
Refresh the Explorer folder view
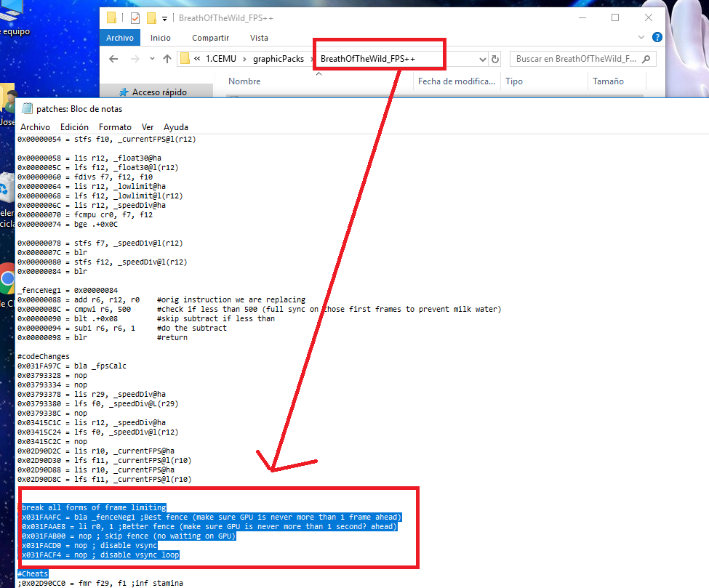tap(495, 59)
